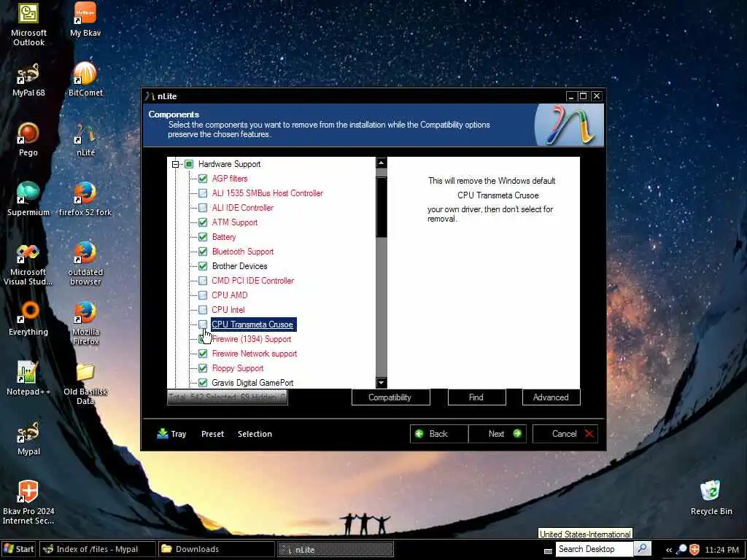
Task: Select the nLite desktop shortcut icon
Action: (x=85, y=140)
